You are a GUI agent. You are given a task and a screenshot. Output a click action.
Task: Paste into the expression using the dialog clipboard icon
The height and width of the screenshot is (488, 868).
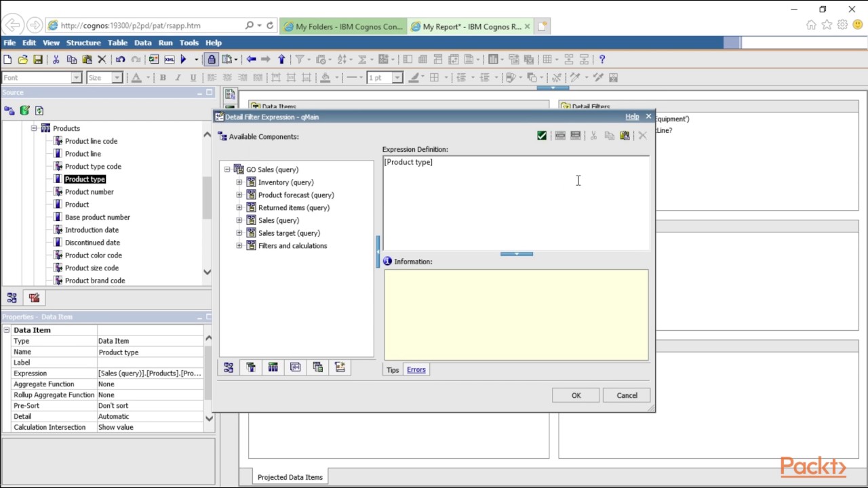click(625, 136)
